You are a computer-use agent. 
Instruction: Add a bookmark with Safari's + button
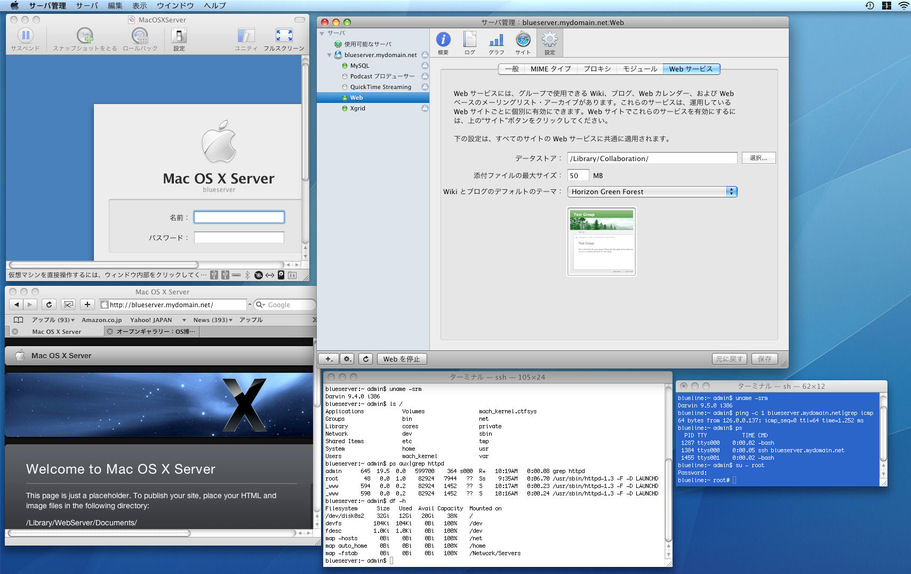click(x=87, y=304)
